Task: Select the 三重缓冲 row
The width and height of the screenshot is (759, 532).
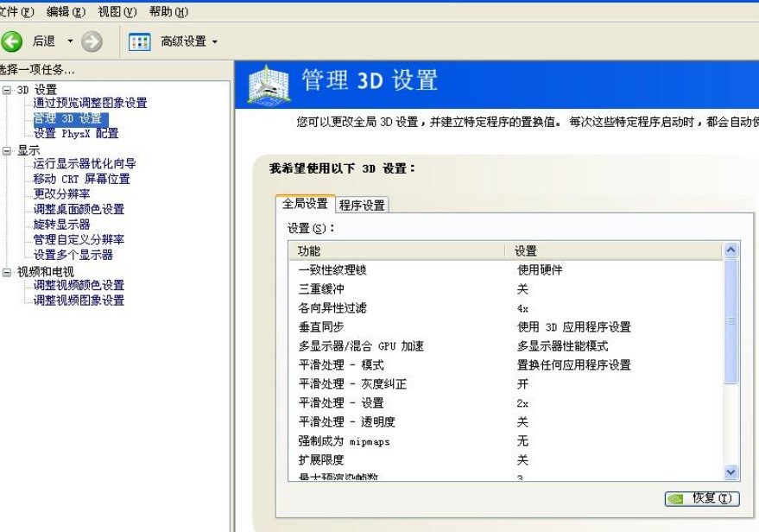Action: (x=506, y=289)
